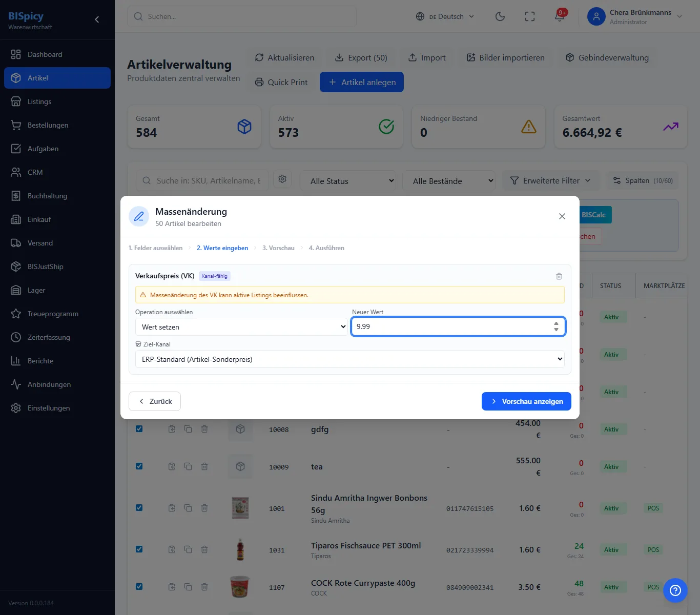
Task: Open the Alle Status filter dropdown
Action: tap(347, 181)
